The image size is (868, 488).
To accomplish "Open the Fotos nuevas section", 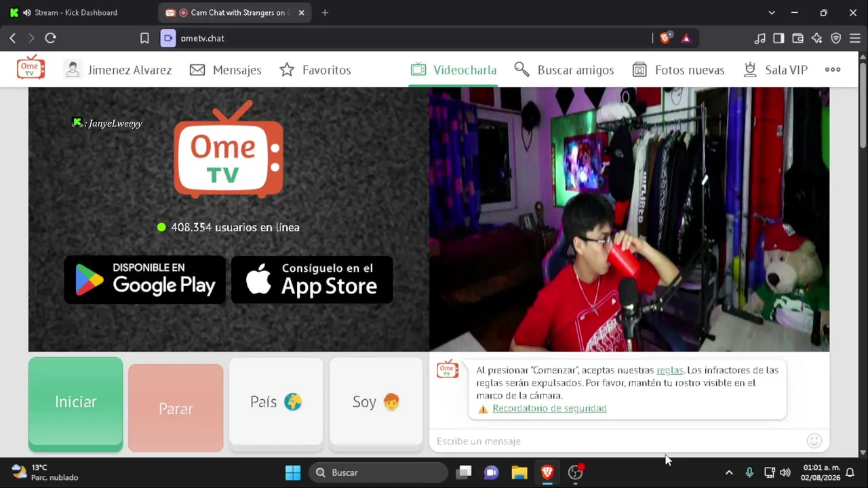I will pyautogui.click(x=678, y=70).
